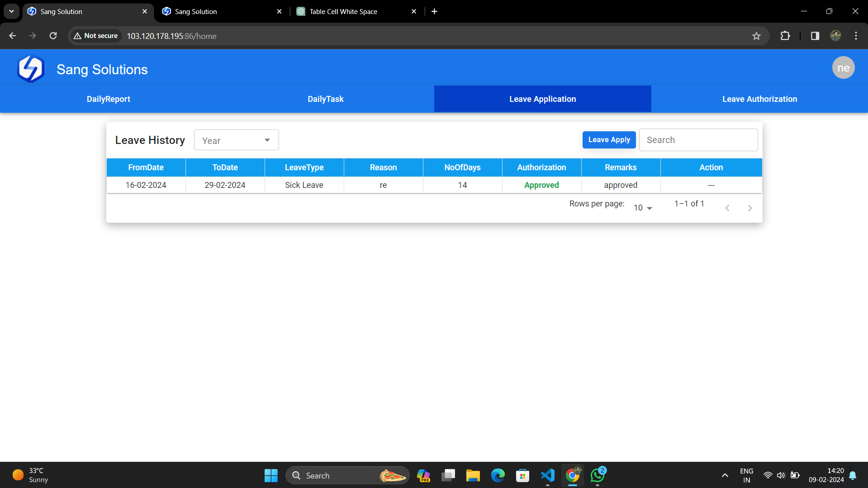Open the 'ne' user avatar menu
This screenshot has height=488, width=868.
[843, 68]
